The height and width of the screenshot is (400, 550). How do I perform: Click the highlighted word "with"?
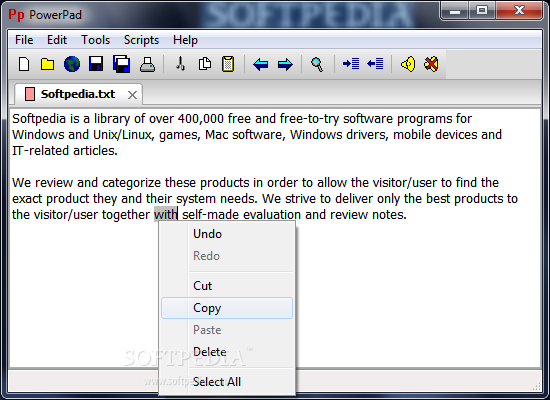pyautogui.click(x=166, y=214)
